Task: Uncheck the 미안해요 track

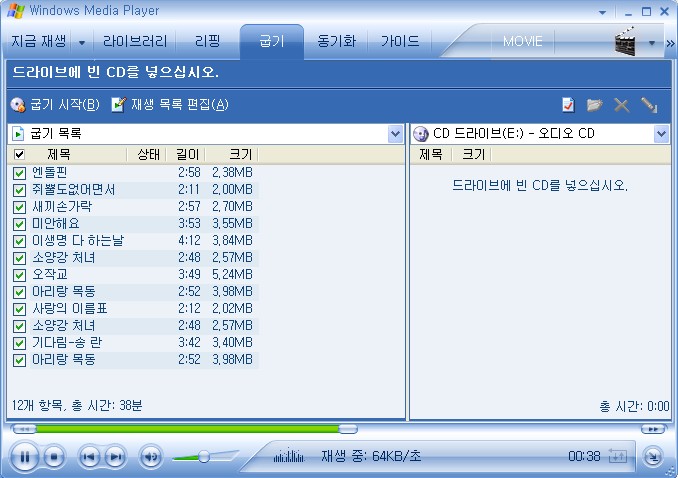Action: point(19,224)
